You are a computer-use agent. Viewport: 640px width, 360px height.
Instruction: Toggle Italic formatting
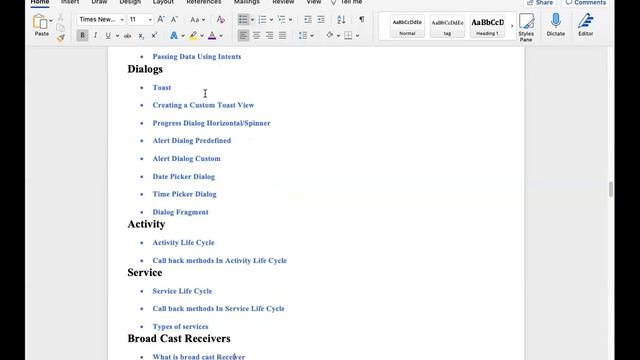(95, 36)
